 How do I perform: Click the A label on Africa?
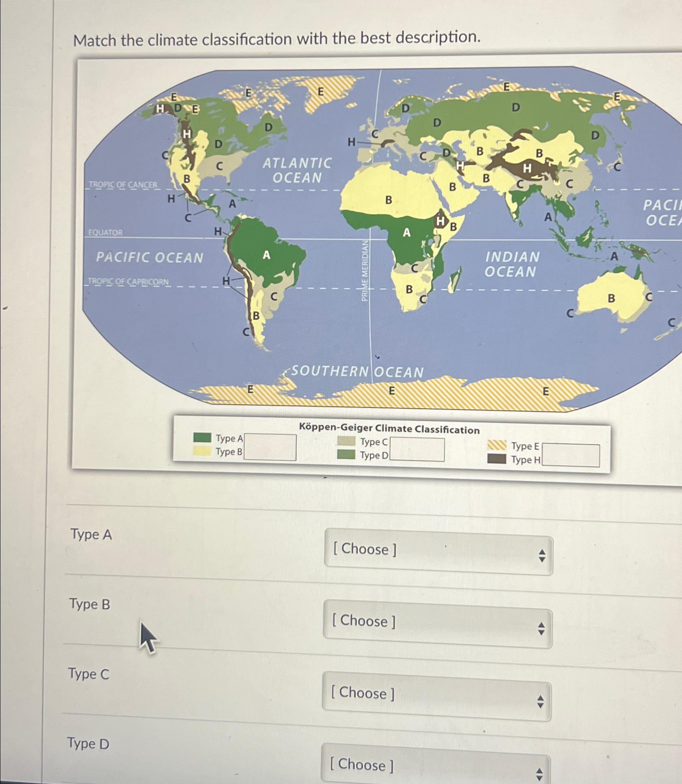coord(406,233)
